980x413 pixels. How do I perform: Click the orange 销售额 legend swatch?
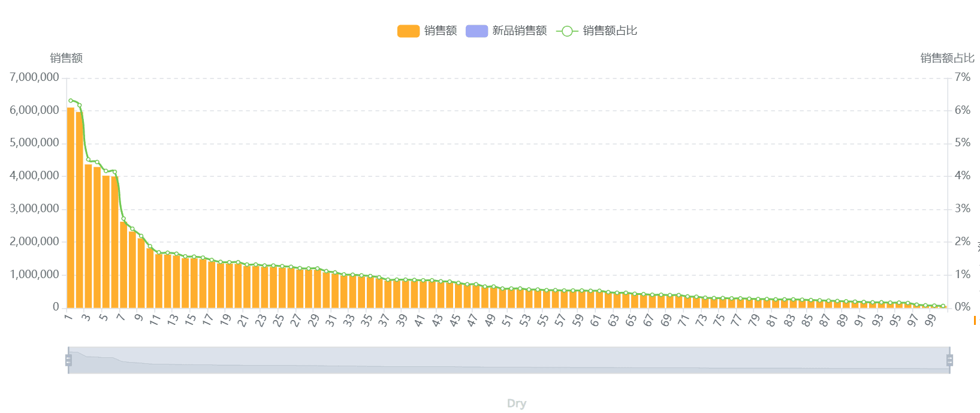pyautogui.click(x=408, y=31)
